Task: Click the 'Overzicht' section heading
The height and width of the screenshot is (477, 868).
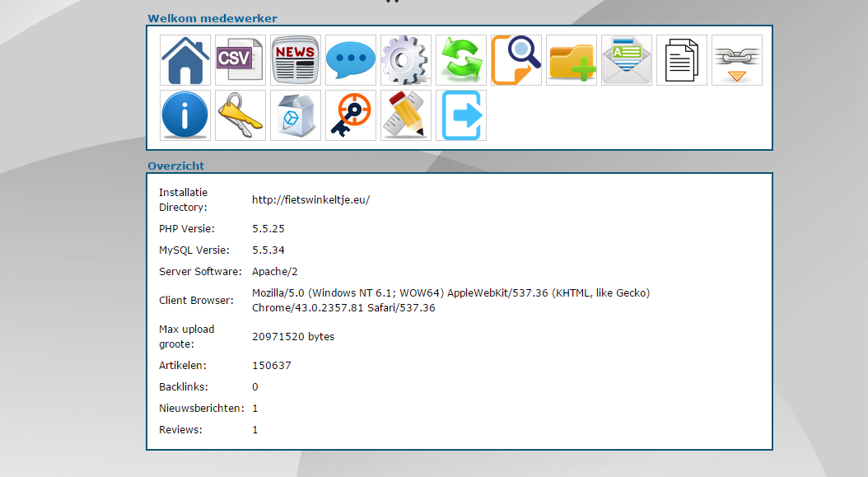Action: [x=176, y=166]
